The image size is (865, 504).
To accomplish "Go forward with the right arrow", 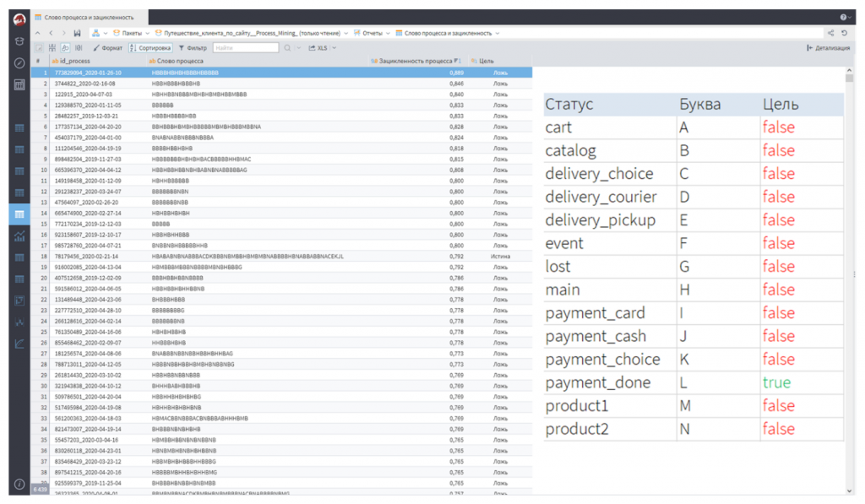I will (x=64, y=33).
